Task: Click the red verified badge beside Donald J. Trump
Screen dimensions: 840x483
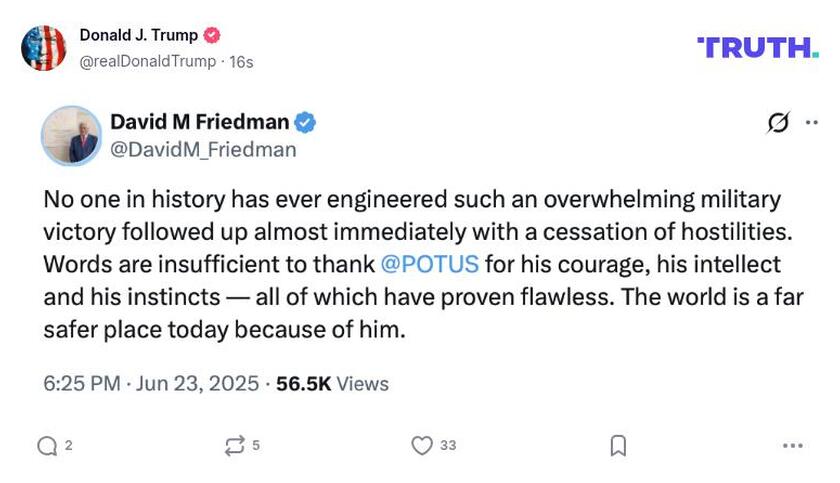Action: pyautogui.click(x=211, y=35)
